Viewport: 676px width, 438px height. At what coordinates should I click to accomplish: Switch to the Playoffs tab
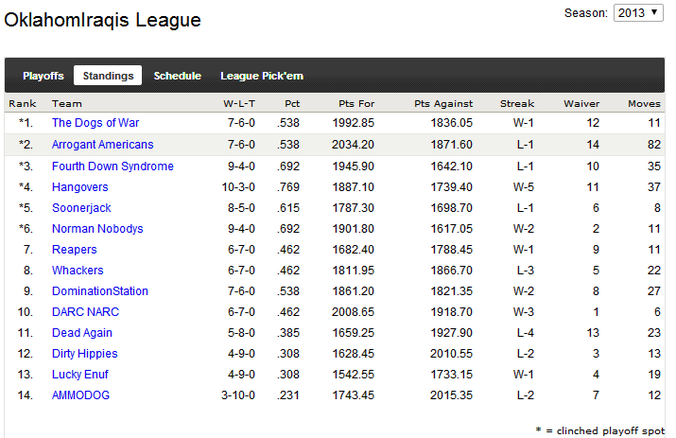point(43,76)
